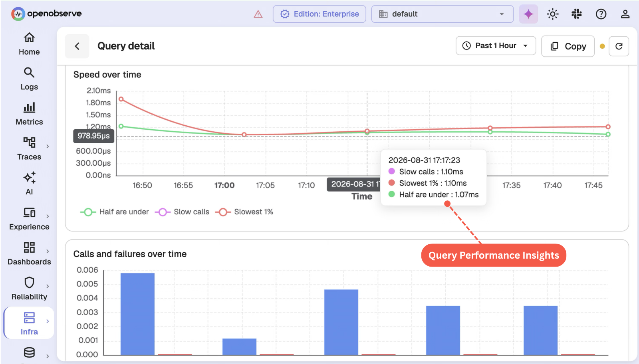The width and height of the screenshot is (639, 364).
Task: Open the Home page in sidebar
Action: (x=29, y=44)
